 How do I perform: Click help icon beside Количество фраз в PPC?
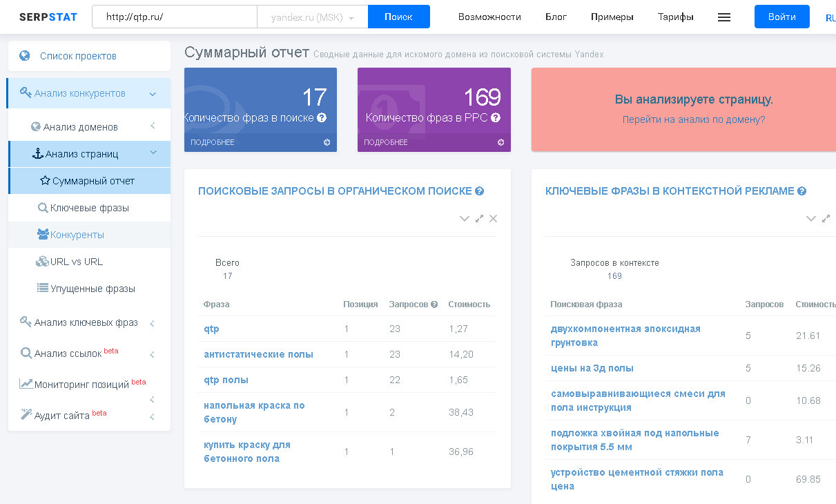[496, 118]
